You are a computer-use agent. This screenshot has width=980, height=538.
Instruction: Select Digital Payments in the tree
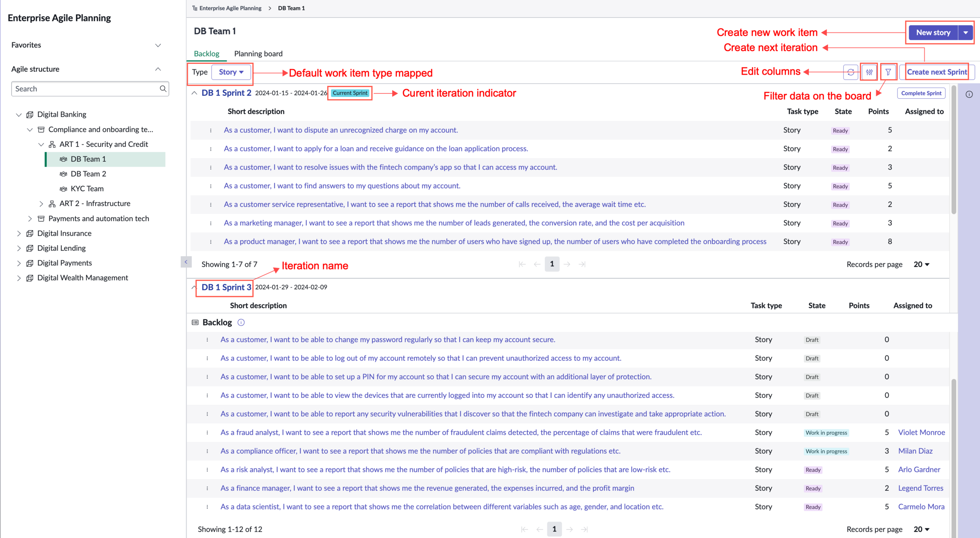tap(64, 263)
